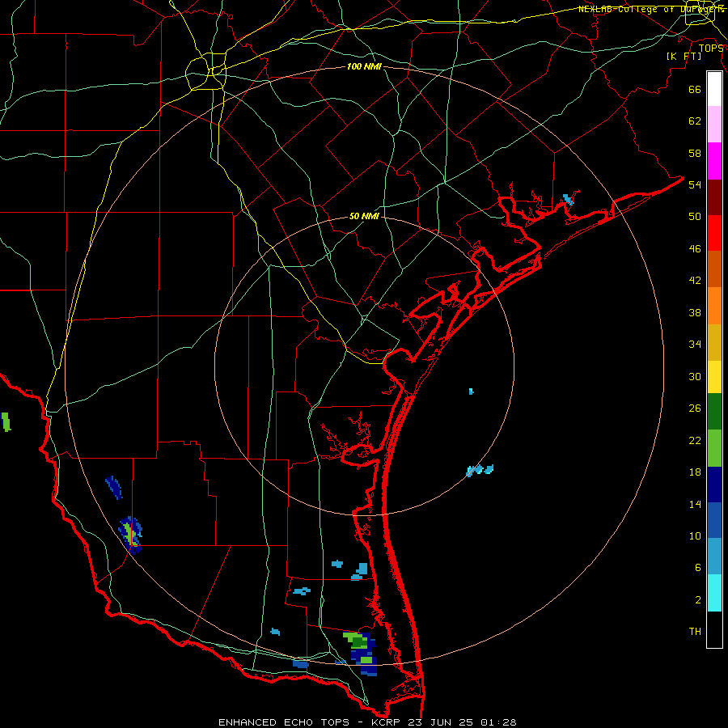This screenshot has height=728, width=728.
Task: Click the legend value 18
Action: point(695,472)
